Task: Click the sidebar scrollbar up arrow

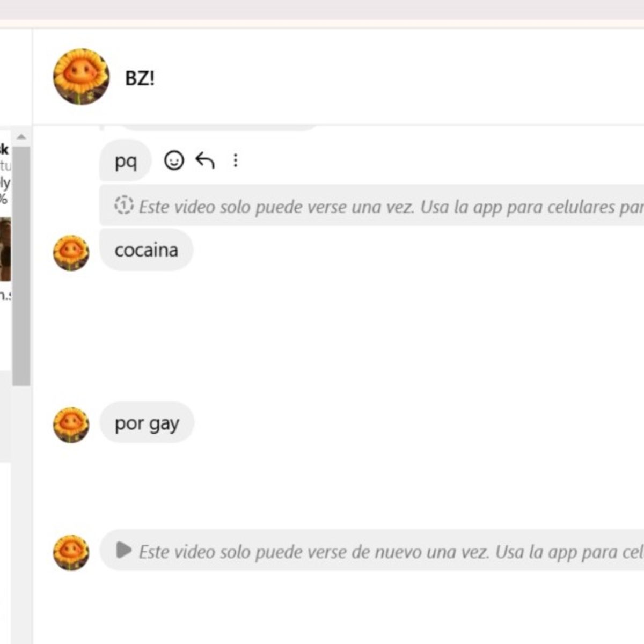Action: point(21,137)
